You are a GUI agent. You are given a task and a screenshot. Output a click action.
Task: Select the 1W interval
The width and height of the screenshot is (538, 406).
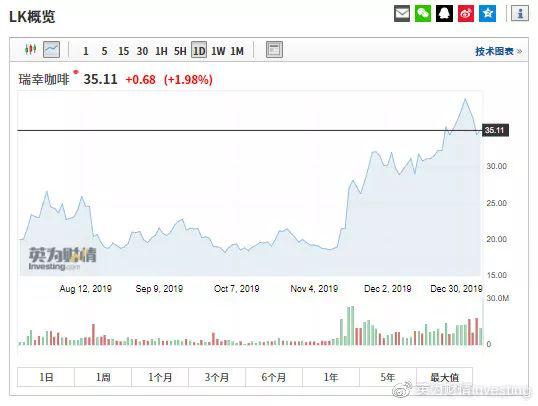click(218, 51)
